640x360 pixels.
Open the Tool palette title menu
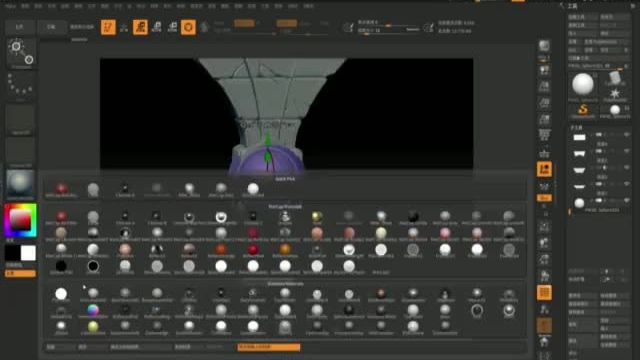coord(573,6)
